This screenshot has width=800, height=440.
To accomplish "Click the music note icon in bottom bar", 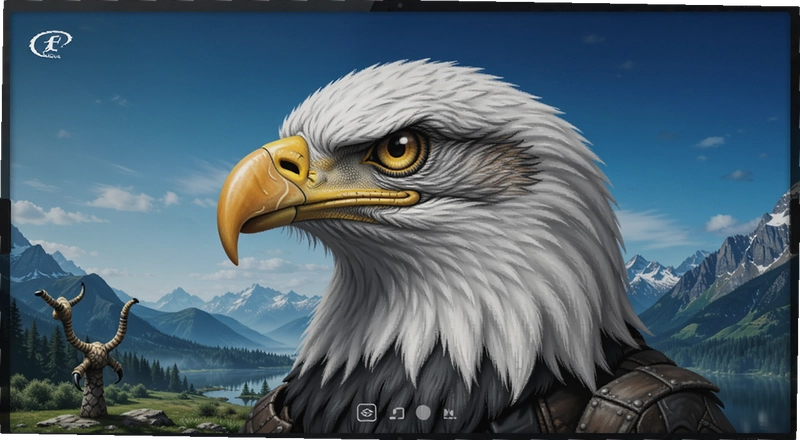I will tap(396, 413).
